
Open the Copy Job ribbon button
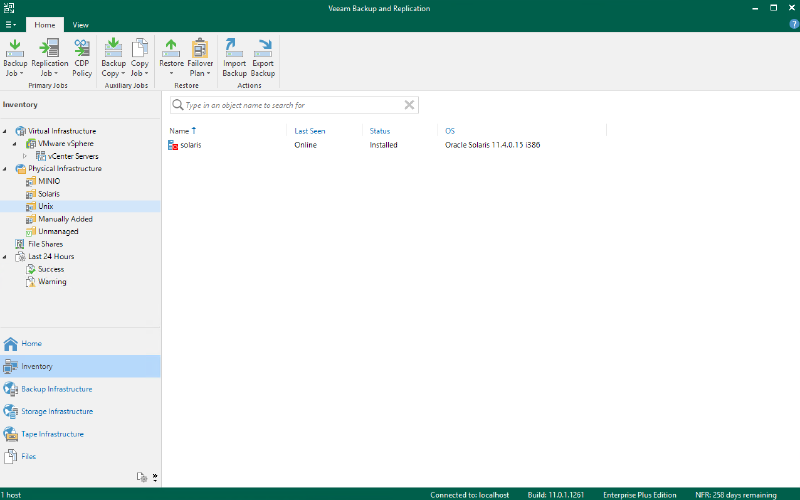click(139, 58)
